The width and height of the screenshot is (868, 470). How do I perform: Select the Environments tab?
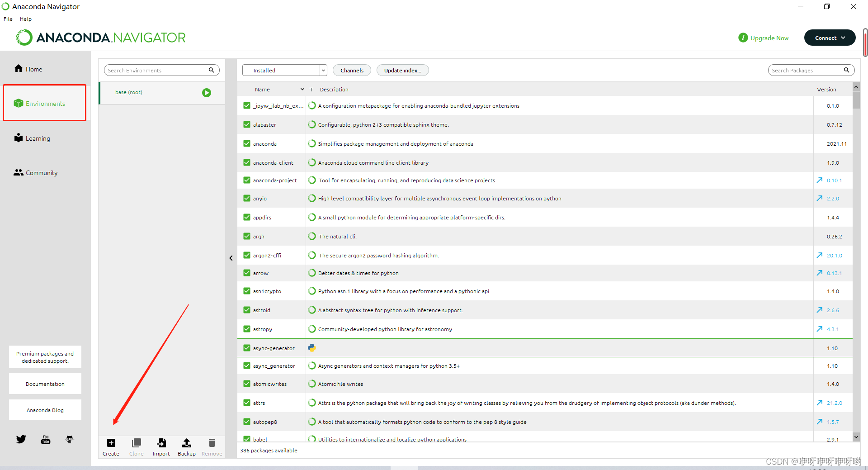(x=44, y=103)
